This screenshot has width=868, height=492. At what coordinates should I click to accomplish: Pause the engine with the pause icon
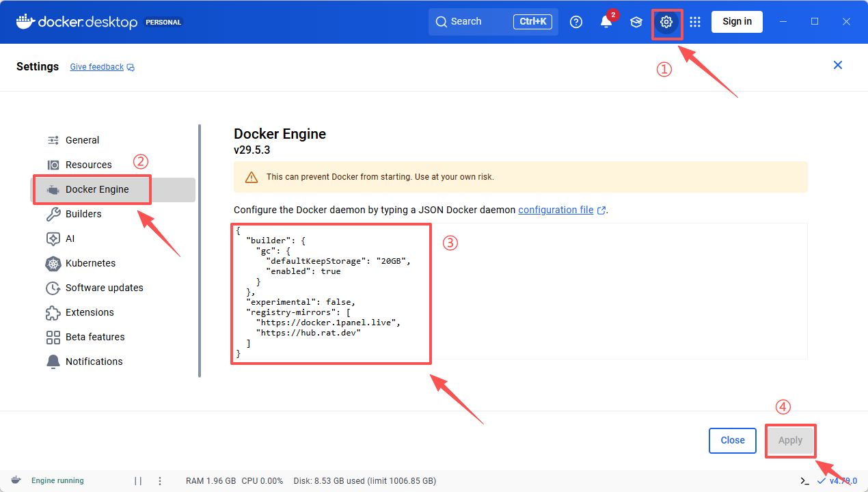[138, 481]
